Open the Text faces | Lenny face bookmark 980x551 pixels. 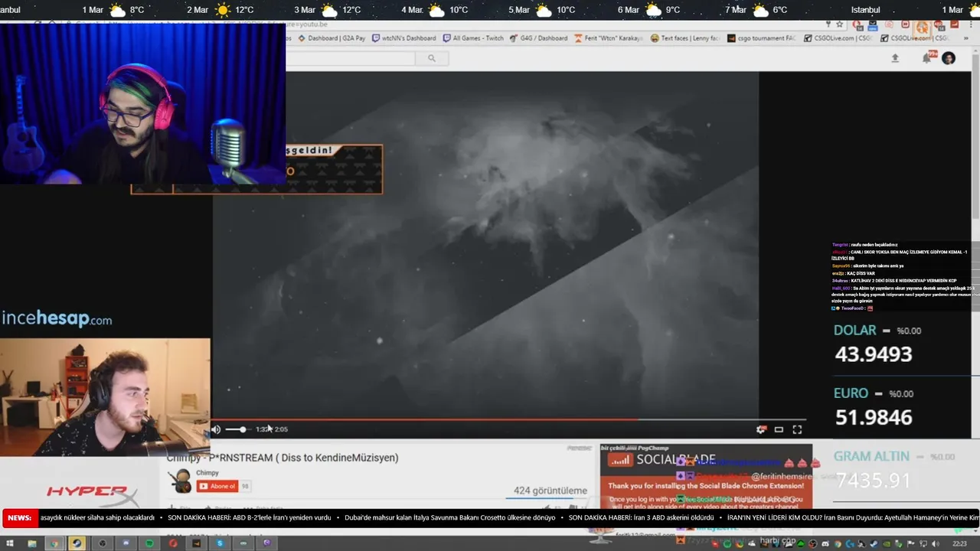coord(685,38)
